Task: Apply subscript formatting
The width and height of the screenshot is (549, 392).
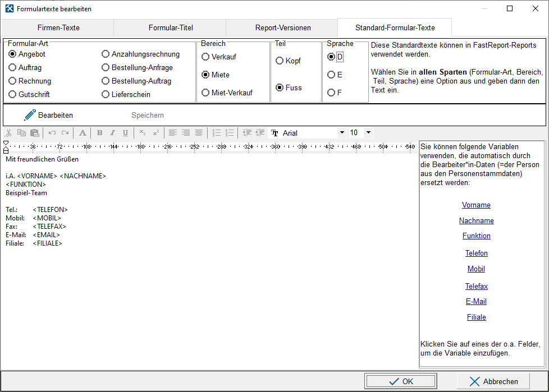Action: tap(143, 133)
